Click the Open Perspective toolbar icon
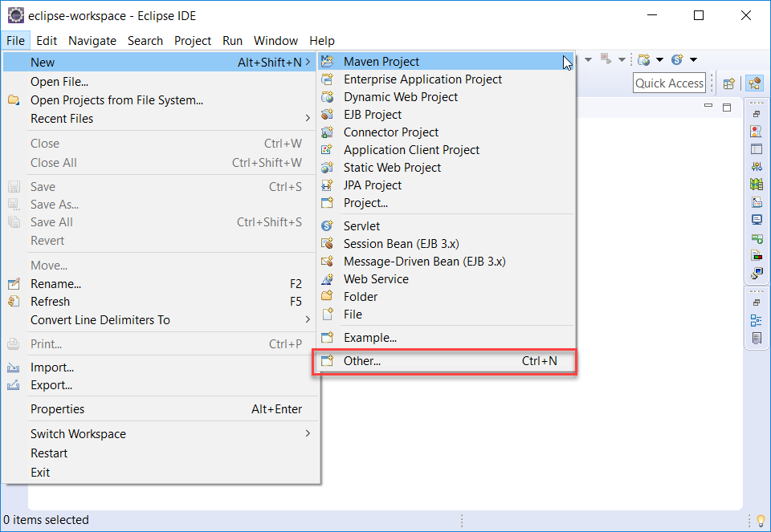771x532 pixels. [729, 83]
